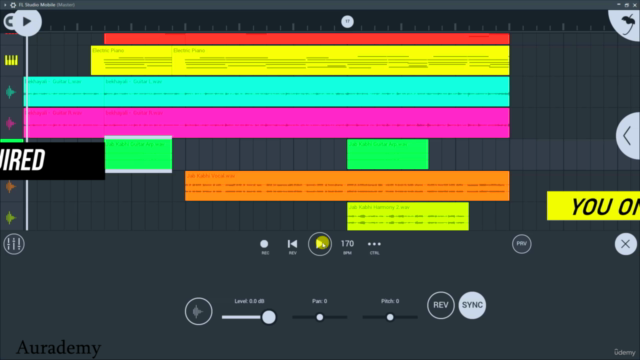This screenshot has height=360, width=640.
Task: Select the cyan Guitar L track icon
Action: tap(11, 92)
